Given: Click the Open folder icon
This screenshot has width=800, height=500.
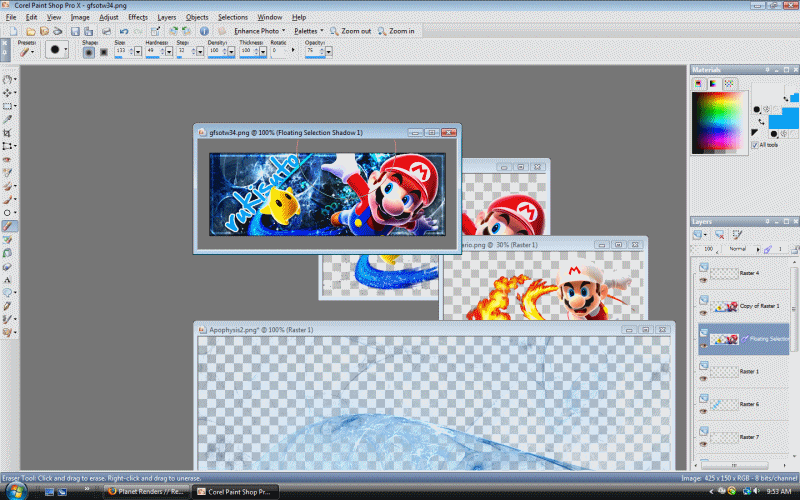Looking at the screenshot, I should pos(29,31).
